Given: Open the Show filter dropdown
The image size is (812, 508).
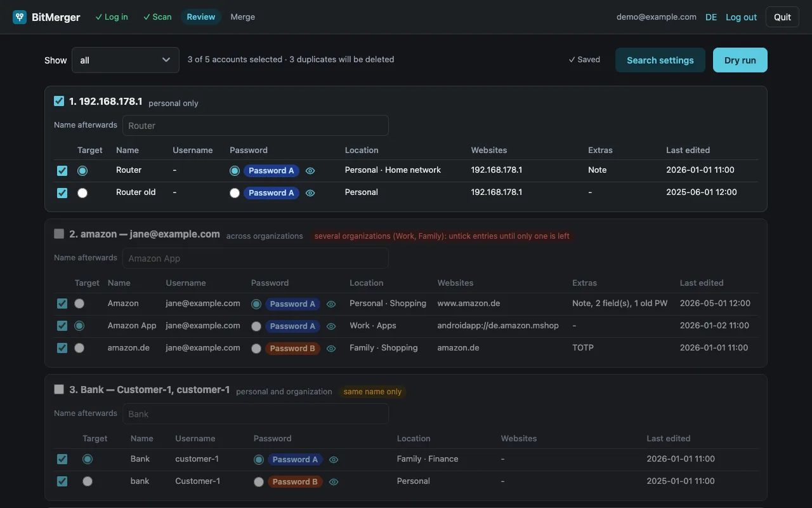Looking at the screenshot, I should pos(126,60).
